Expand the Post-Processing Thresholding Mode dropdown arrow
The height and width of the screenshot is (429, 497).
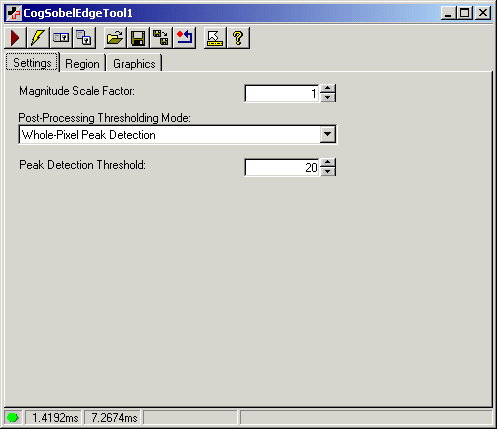(328, 134)
